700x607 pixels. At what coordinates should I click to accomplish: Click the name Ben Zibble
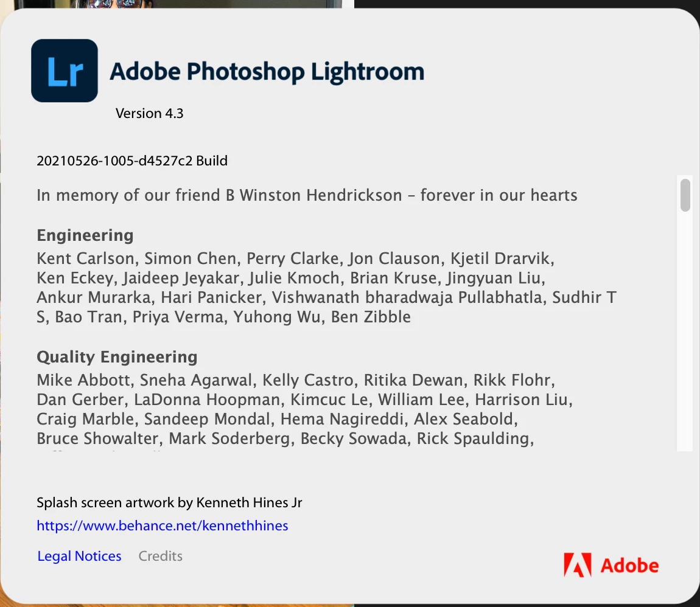371,317
